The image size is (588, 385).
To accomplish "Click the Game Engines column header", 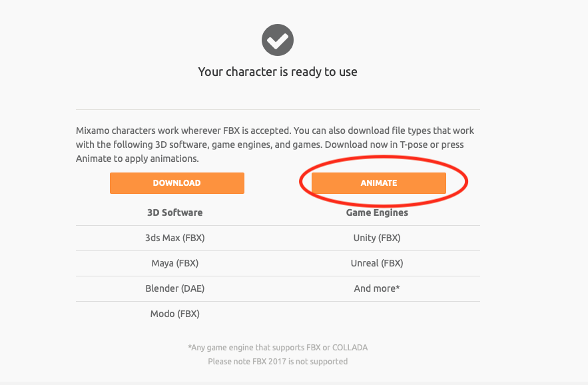I will [377, 212].
